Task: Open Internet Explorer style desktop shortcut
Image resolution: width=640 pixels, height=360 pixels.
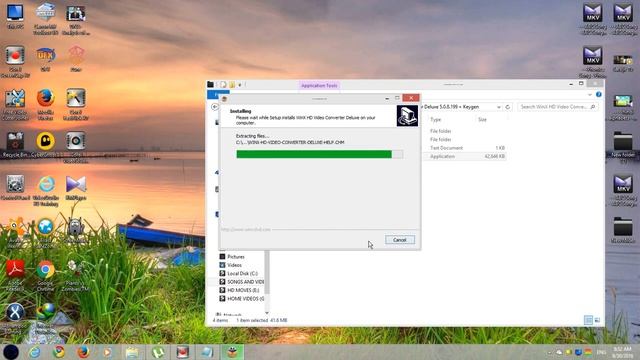Action: [x=46, y=190]
